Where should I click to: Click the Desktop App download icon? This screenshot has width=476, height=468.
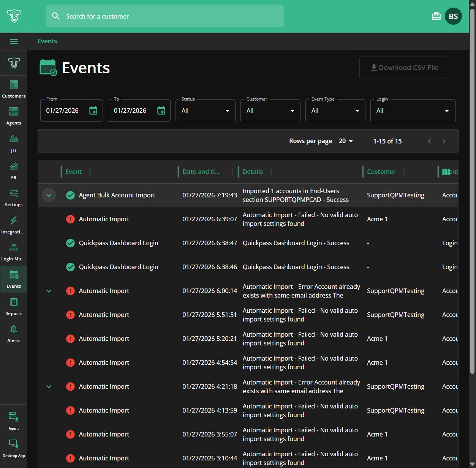[14, 444]
